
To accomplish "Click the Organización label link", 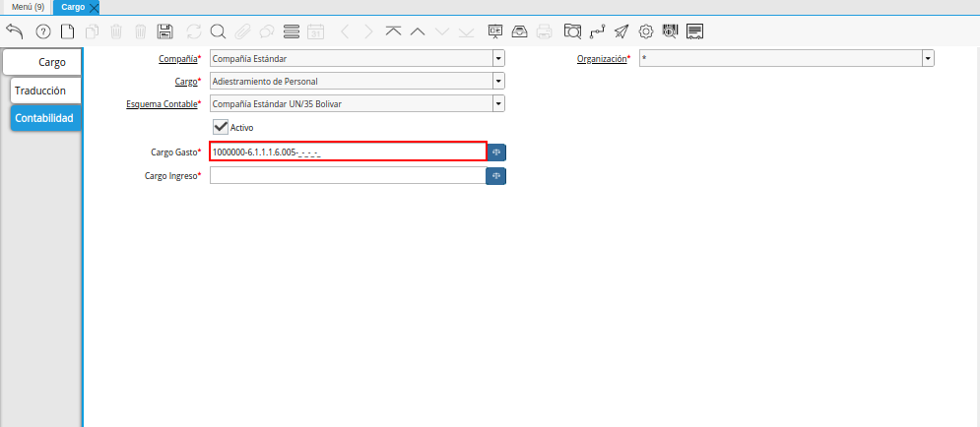I will point(601,59).
